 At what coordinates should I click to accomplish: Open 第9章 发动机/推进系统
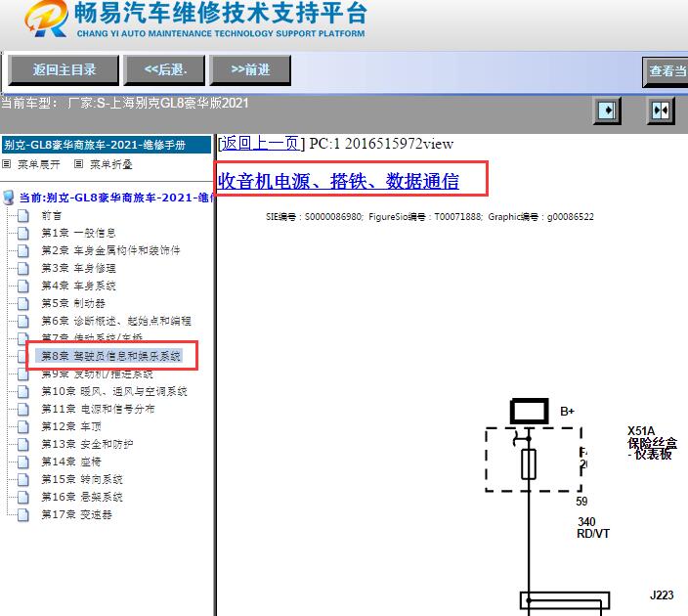[x=97, y=374]
